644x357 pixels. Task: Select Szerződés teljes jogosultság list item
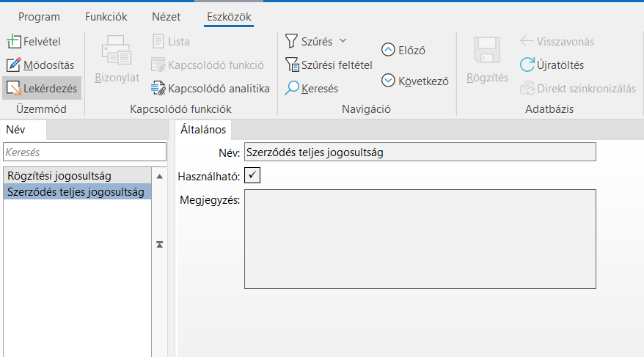click(x=75, y=192)
